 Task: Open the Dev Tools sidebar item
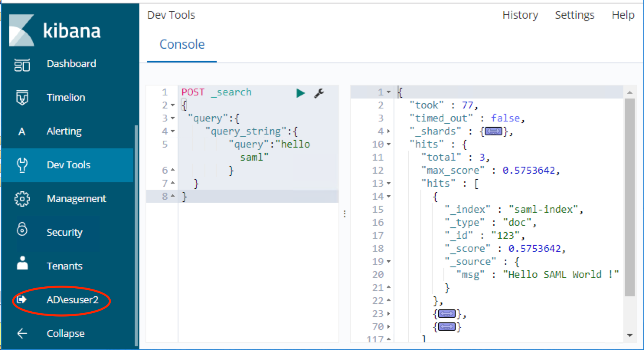point(68,165)
